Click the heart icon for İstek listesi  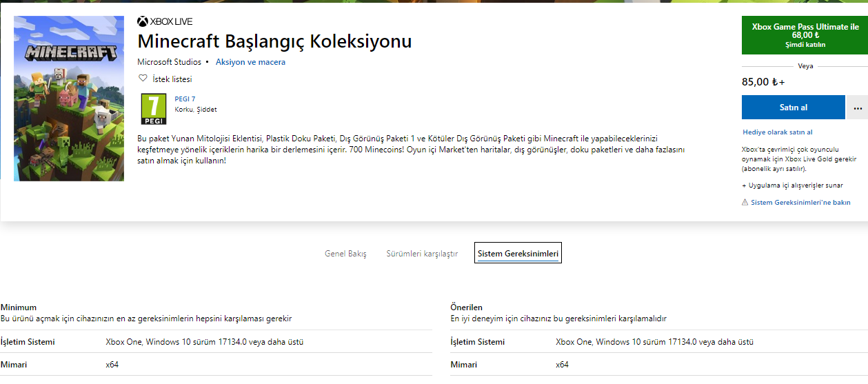point(143,79)
